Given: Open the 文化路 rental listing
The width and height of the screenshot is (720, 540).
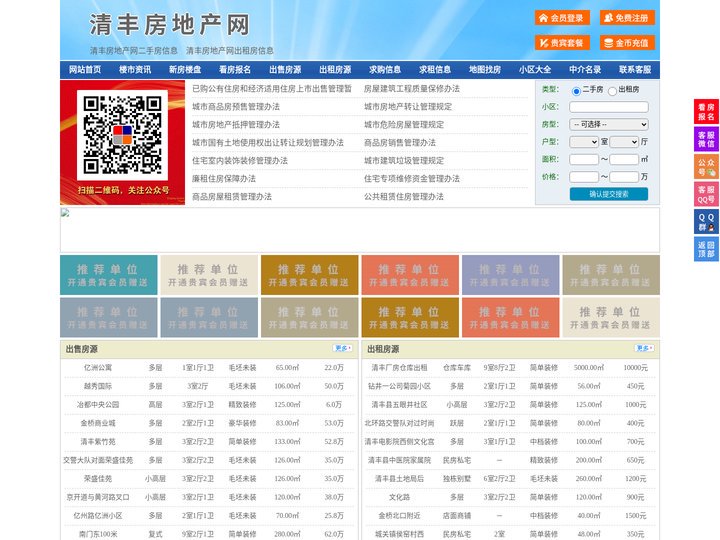Looking at the screenshot, I should point(399,497).
